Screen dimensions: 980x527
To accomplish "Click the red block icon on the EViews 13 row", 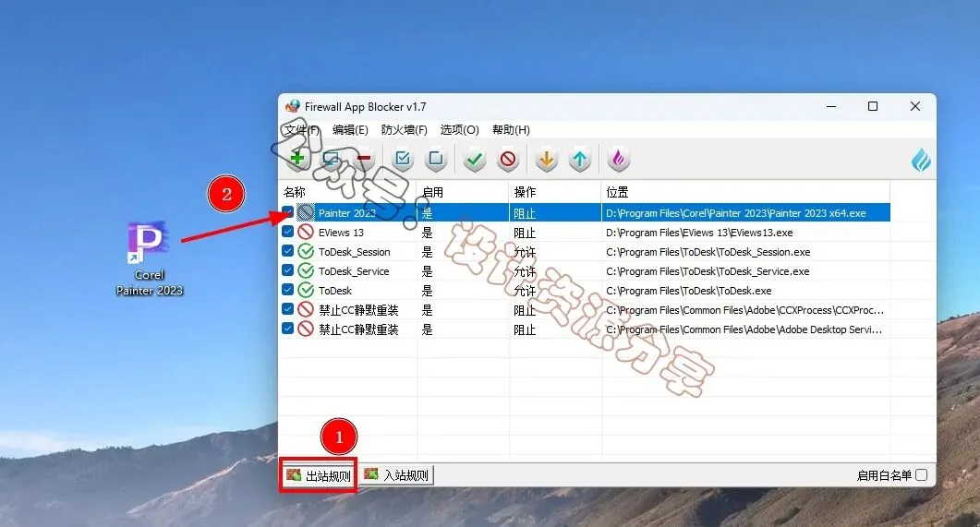I will [305, 233].
